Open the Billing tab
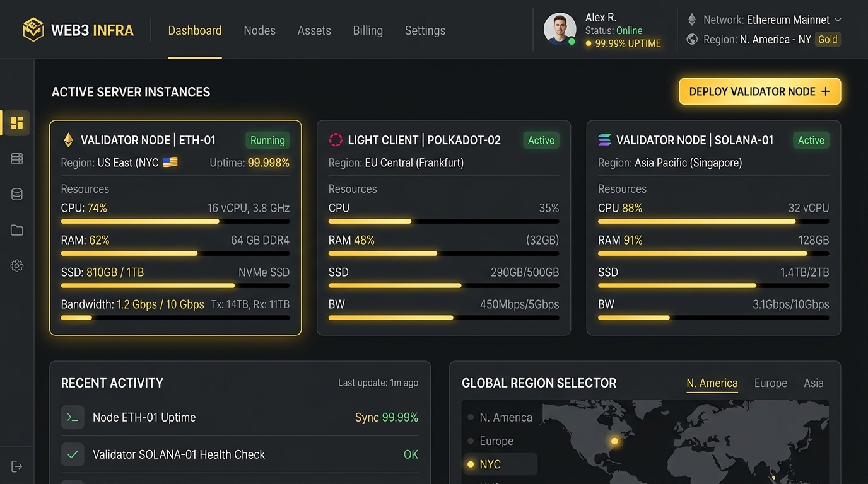The height and width of the screenshot is (484, 868). pos(368,30)
